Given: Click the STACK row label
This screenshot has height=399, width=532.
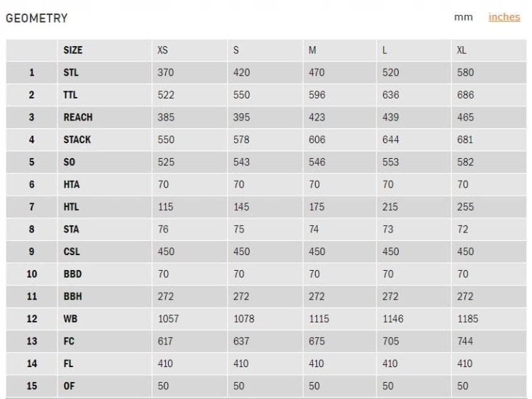Looking at the screenshot, I should pyautogui.click(x=77, y=140).
